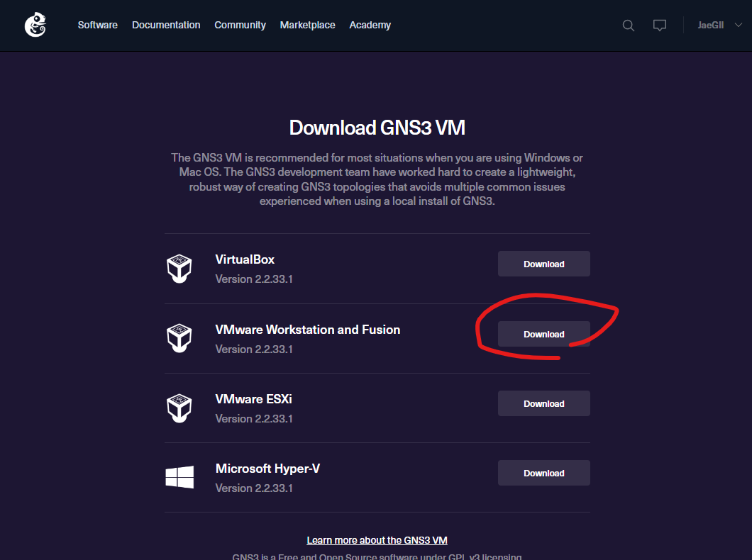Click the Microsoft Hyper-V Windows logo
This screenshot has height=560, width=752.
click(180, 477)
